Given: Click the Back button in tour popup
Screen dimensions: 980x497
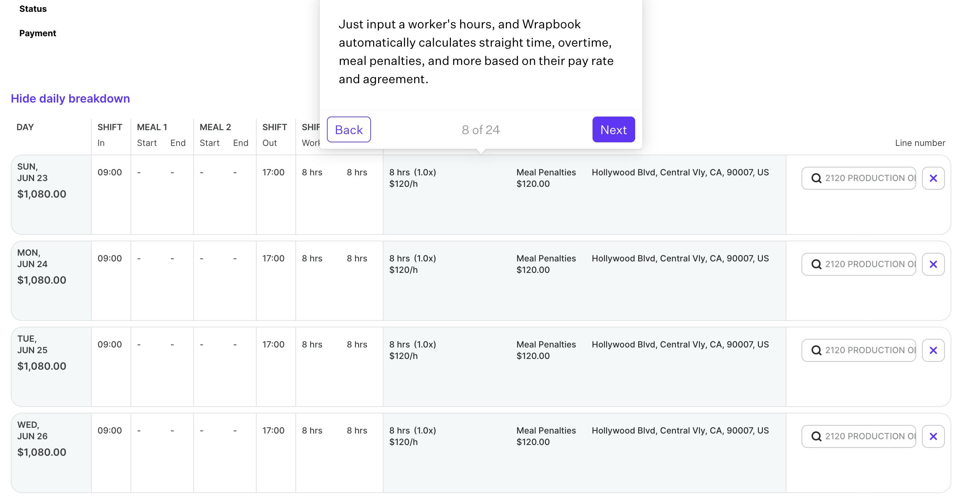Looking at the screenshot, I should 348,129.
